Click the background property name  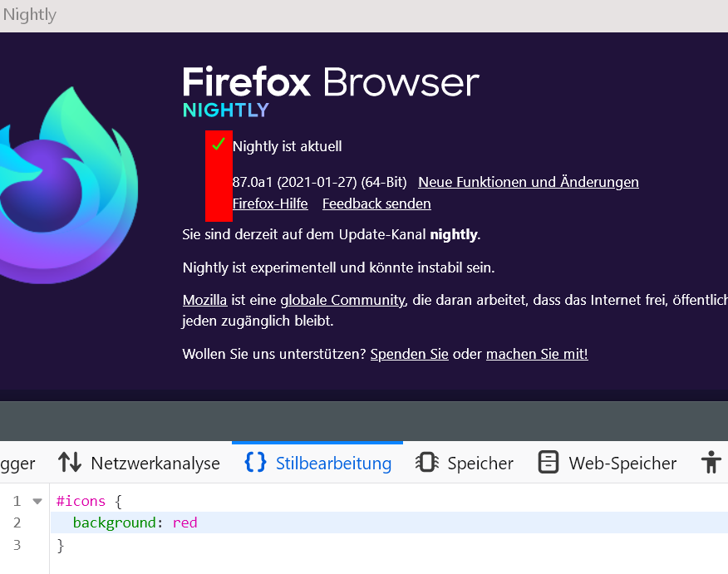click(114, 522)
